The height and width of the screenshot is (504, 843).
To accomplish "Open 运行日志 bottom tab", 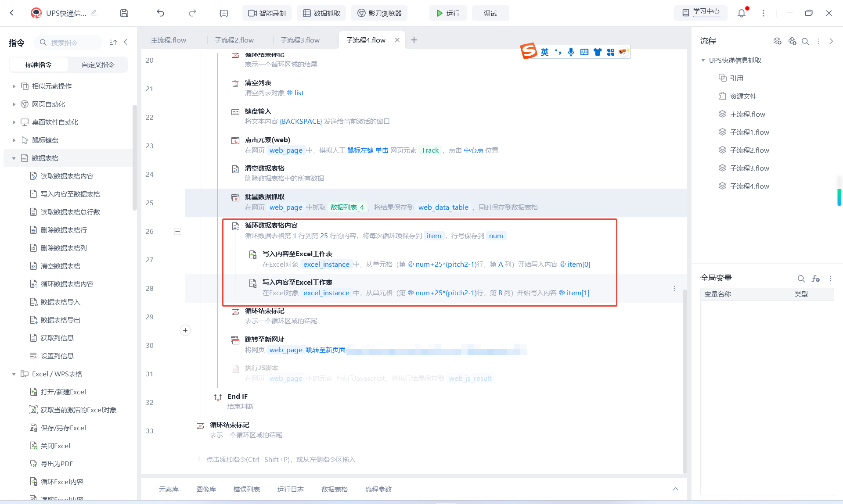I will [x=290, y=489].
